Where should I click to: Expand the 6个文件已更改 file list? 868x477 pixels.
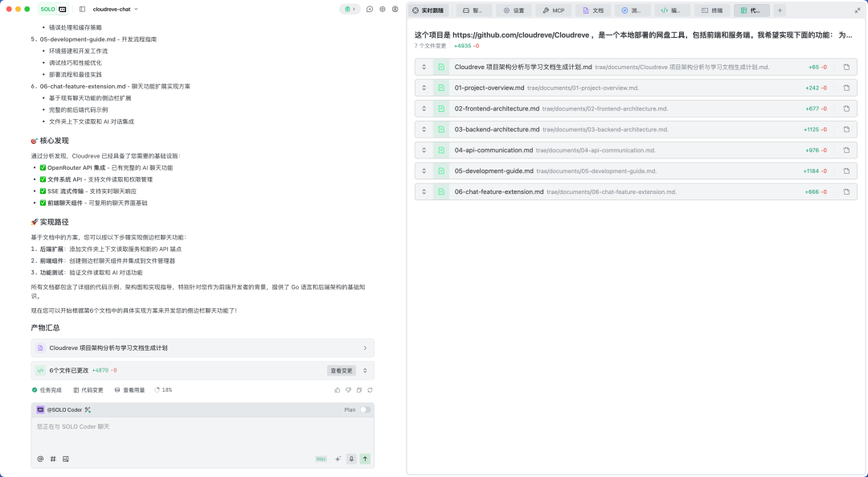[365, 371]
